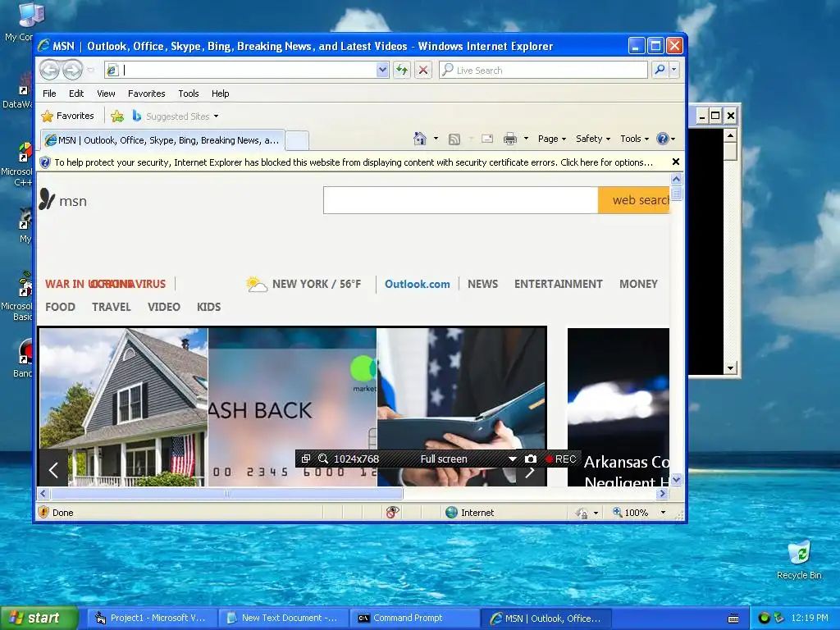This screenshot has height=630, width=840.
Task: Focus the msn web search field
Action: (x=461, y=200)
